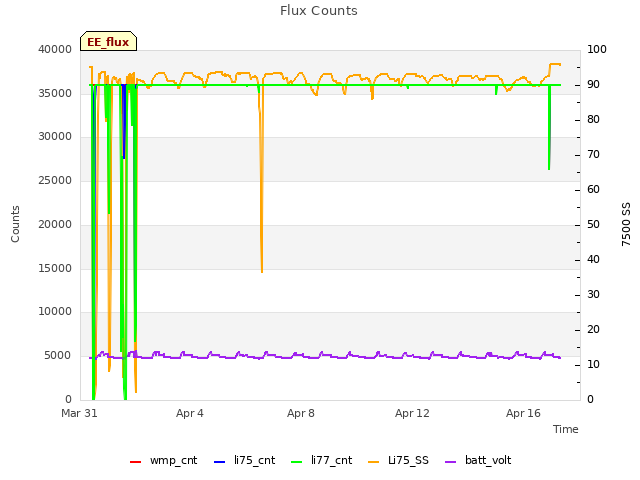Select the EE_flux tab
The height and width of the screenshot is (480, 640).
tap(108, 41)
